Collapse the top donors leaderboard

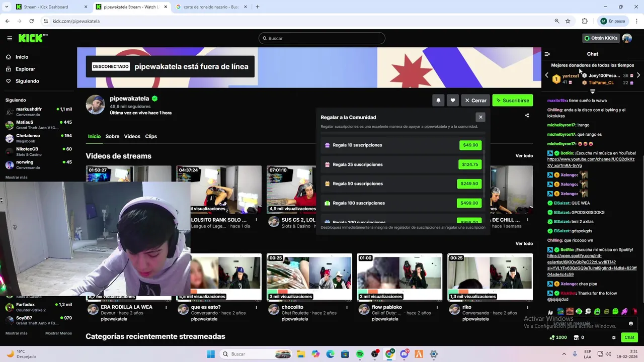pyautogui.click(x=593, y=92)
